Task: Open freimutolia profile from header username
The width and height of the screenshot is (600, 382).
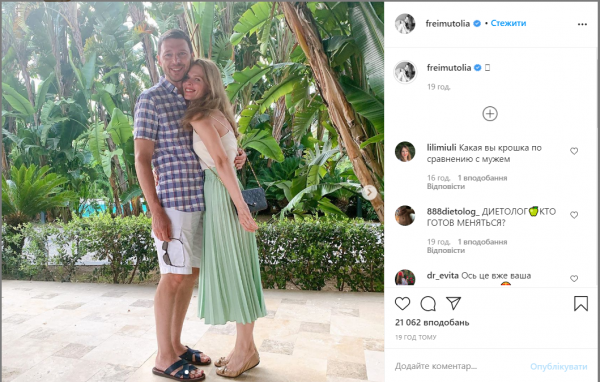Action: coord(448,23)
